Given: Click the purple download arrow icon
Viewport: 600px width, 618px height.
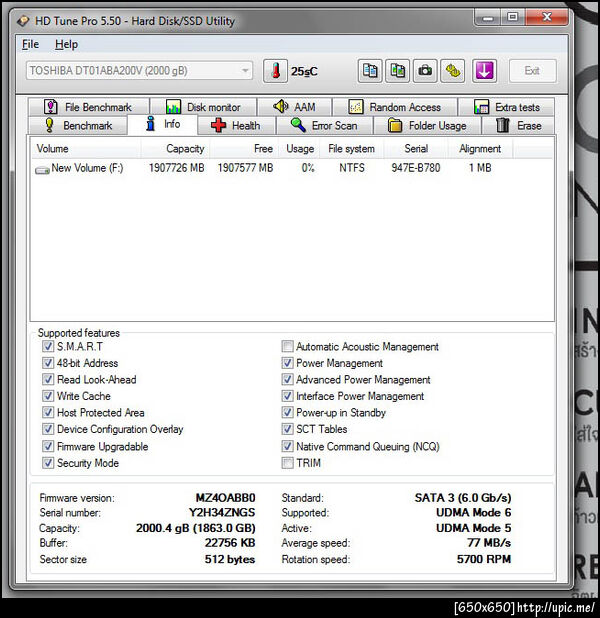Looking at the screenshot, I should [x=484, y=71].
